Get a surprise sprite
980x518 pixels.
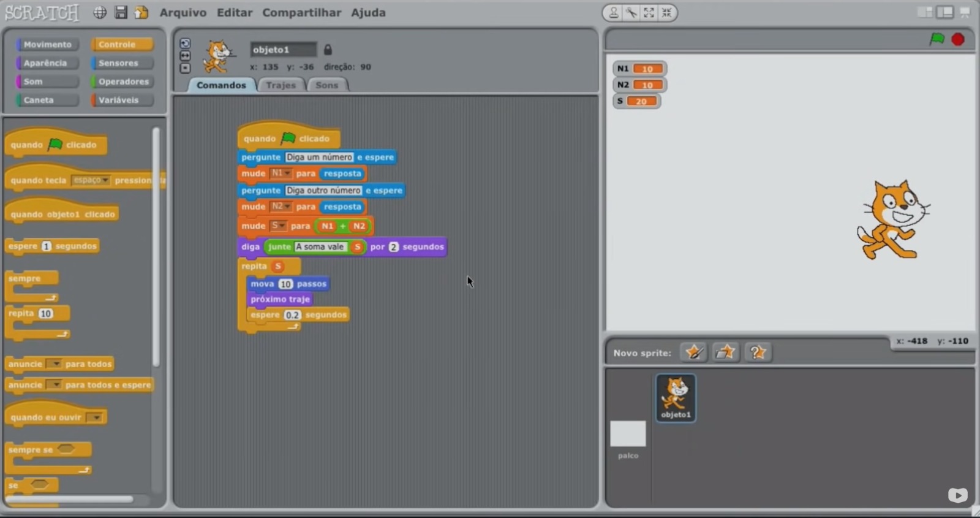[x=758, y=352]
